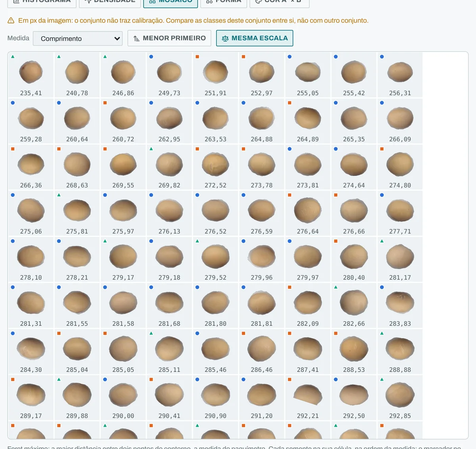
Task: Pick the seed cell 277,71
Action: coord(400,213)
